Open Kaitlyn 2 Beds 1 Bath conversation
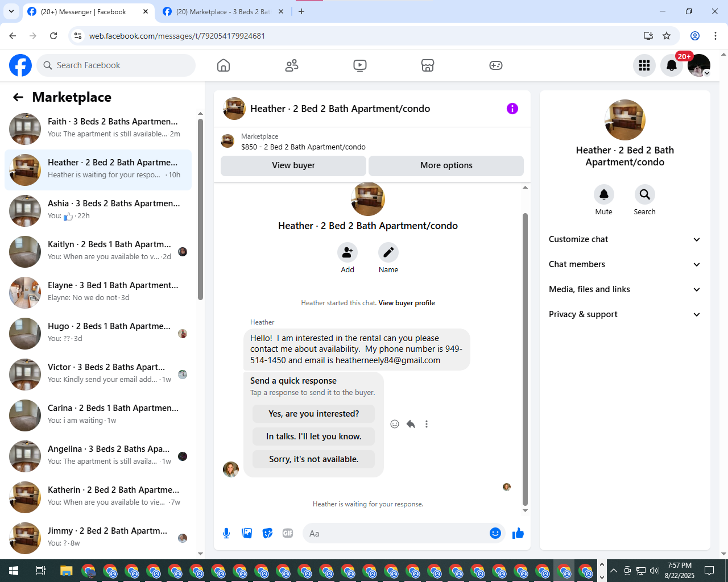Viewport: 728px width, 582px height. point(98,252)
